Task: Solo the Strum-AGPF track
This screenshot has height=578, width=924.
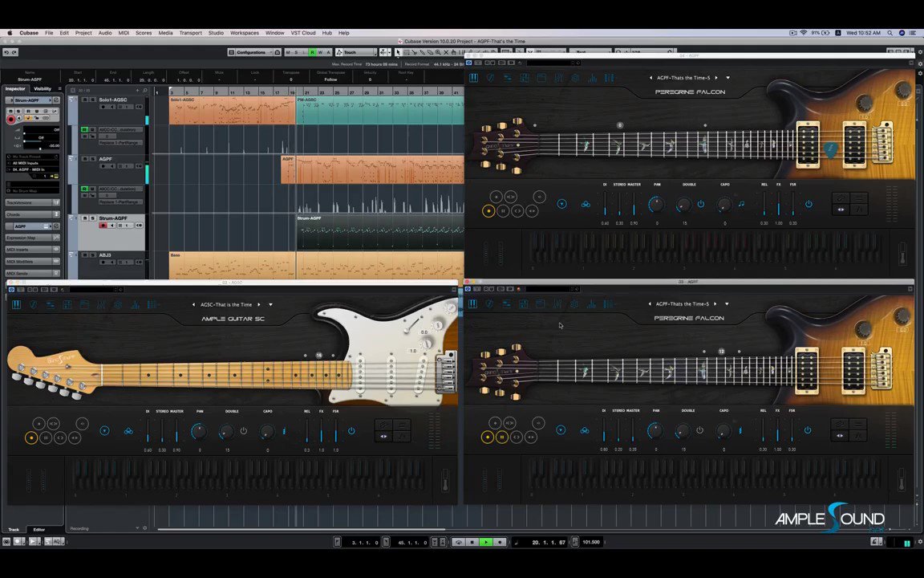Action: tap(92, 218)
